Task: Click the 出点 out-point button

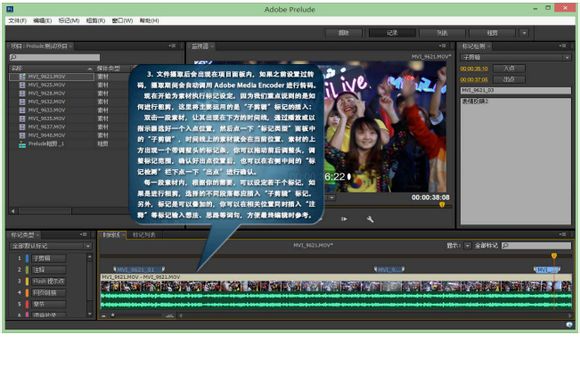Action: click(x=509, y=79)
